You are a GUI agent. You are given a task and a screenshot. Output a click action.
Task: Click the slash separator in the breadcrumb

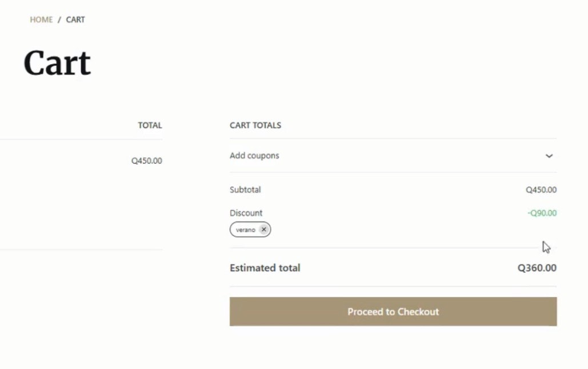click(x=59, y=19)
